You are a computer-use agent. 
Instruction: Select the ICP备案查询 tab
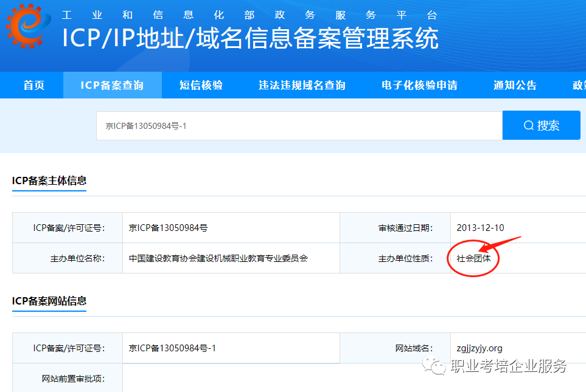[112, 85]
